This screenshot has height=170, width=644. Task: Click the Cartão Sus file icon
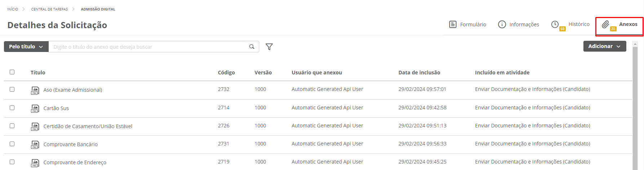[35, 108]
